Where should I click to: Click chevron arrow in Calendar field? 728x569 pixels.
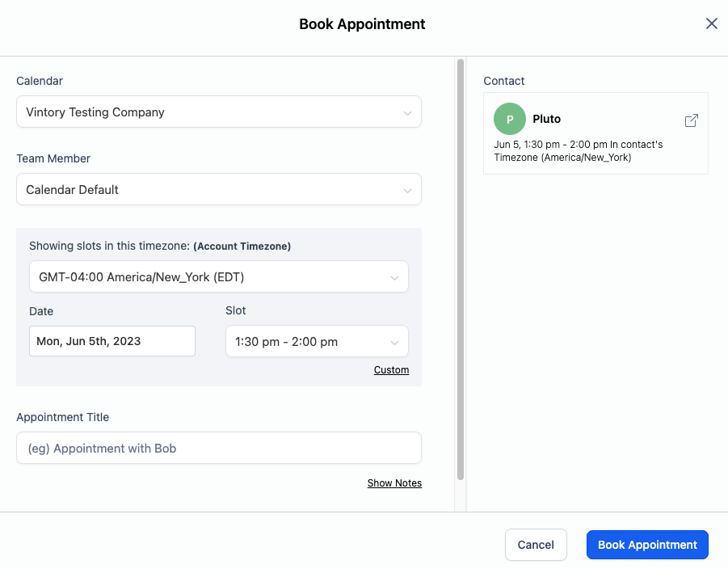coord(407,113)
